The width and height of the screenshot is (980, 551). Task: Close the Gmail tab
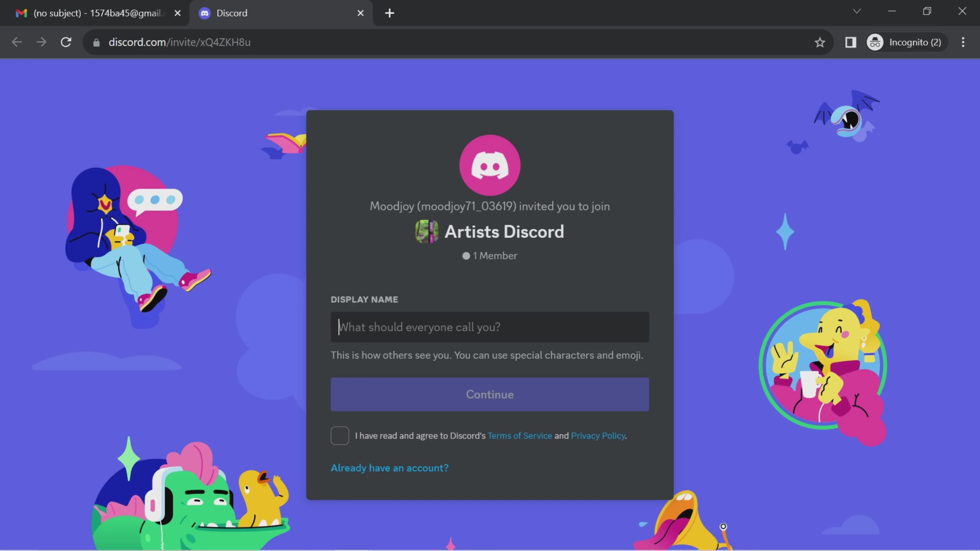point(177,13)
